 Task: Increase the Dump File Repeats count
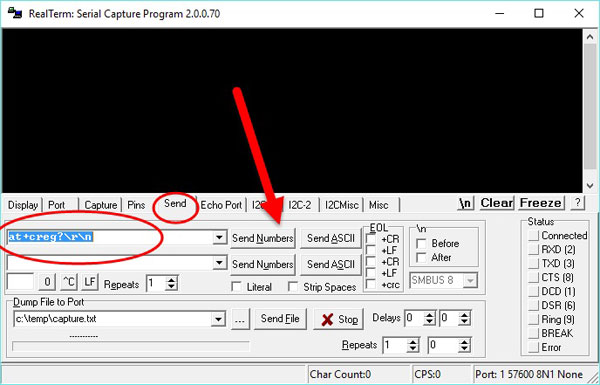pos(412,342)
